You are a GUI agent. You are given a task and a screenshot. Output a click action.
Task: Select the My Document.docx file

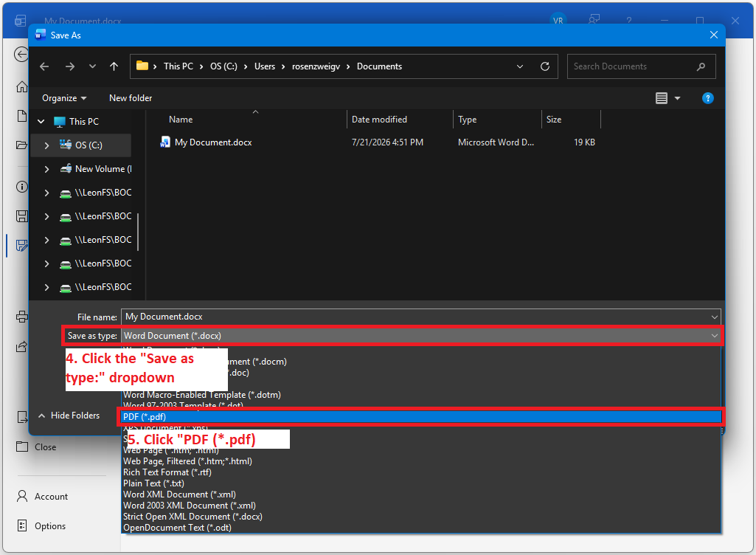tap(213, 142)
